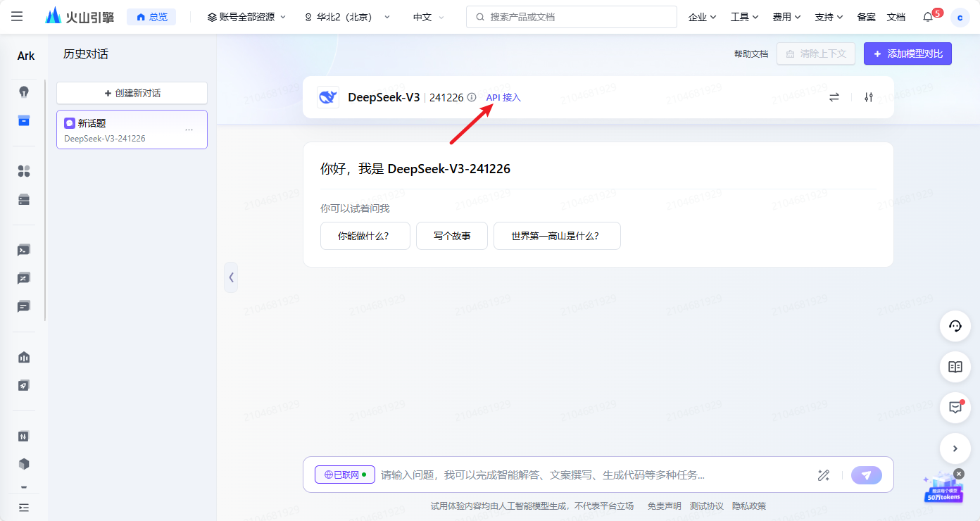Click the 历史对话 heading
Screen dimensions: 980x521
86,54
